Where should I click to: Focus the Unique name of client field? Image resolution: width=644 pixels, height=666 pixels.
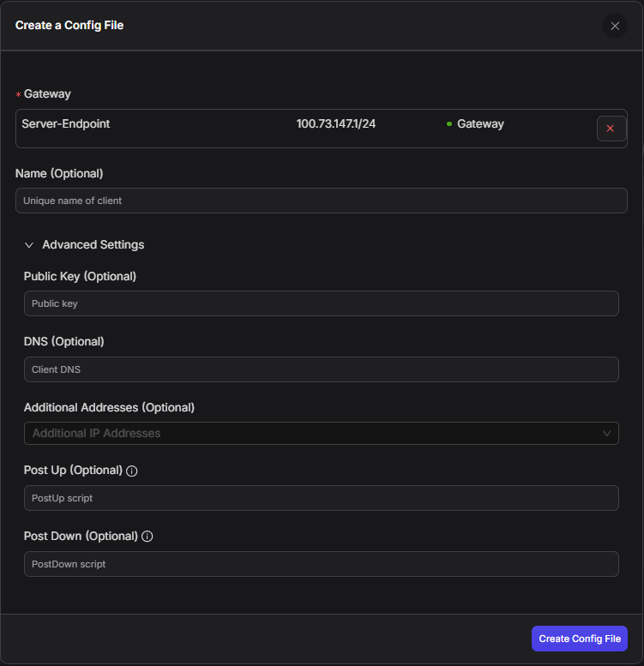[321, 201]
